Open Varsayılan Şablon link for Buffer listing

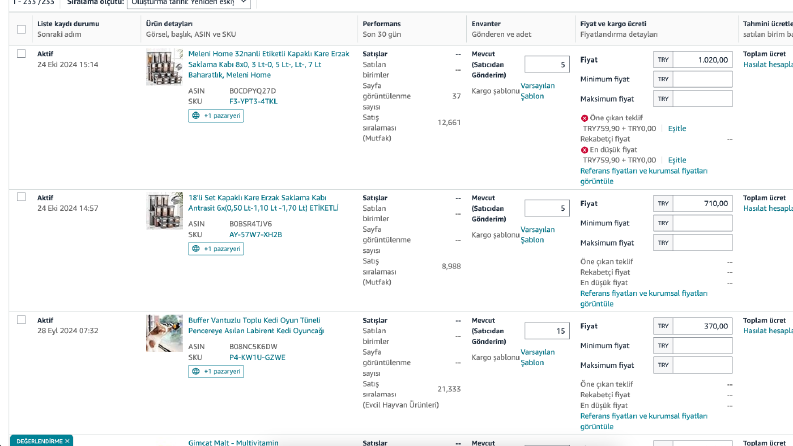point(538,357)
